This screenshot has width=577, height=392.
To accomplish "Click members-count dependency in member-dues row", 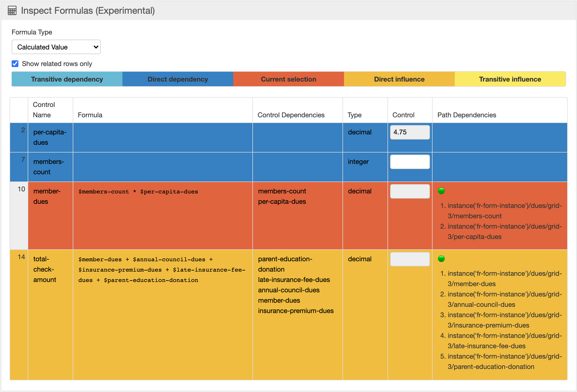I will pos(282,191).
